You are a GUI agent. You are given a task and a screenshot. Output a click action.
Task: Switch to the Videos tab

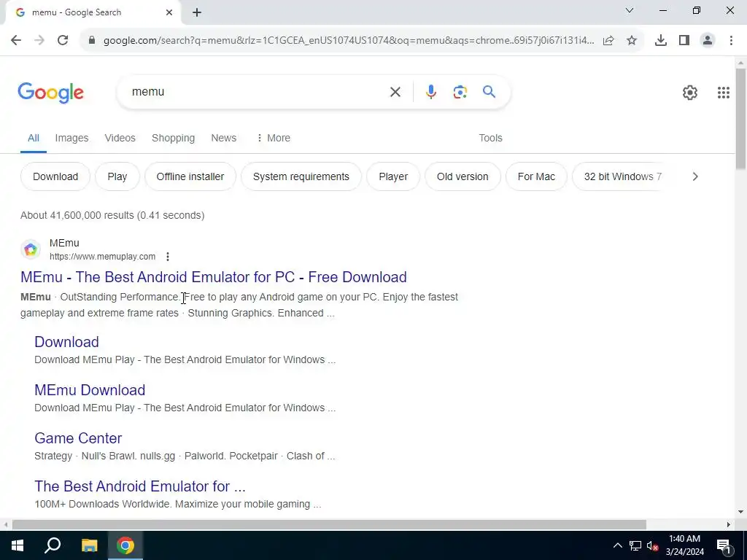tap(120, 138)
